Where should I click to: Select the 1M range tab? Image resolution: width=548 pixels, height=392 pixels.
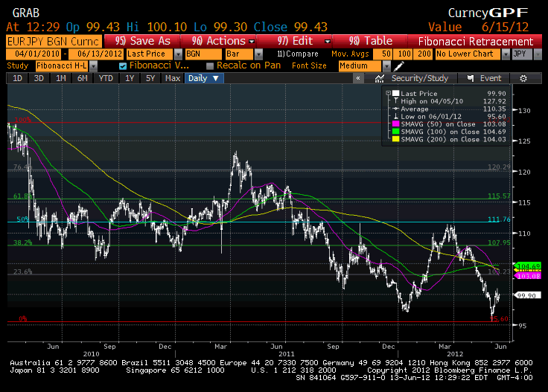pyautogui.click(x=61, y=78)
